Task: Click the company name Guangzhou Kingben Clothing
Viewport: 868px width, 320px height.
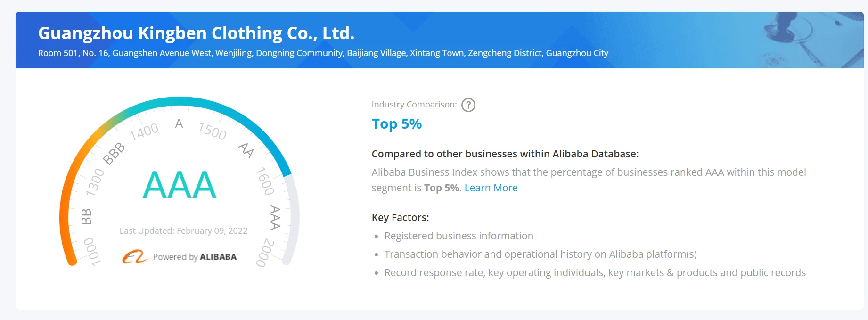Action: coord(196,33)
